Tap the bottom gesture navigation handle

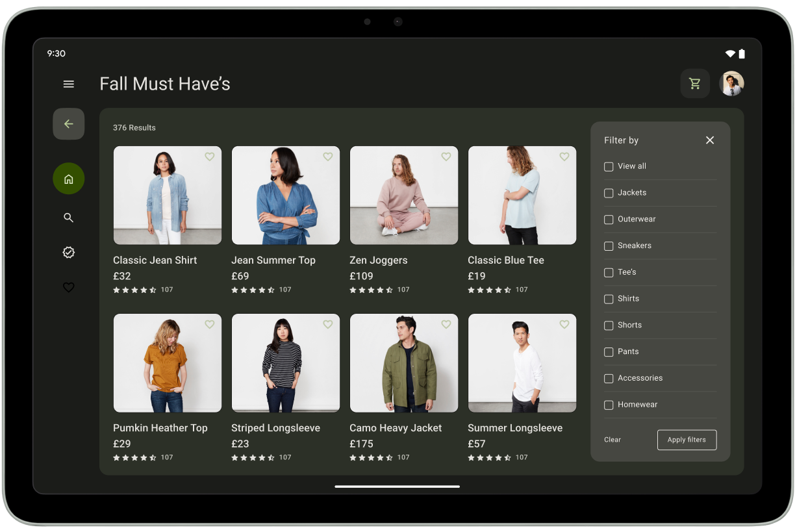coord(397,486)
